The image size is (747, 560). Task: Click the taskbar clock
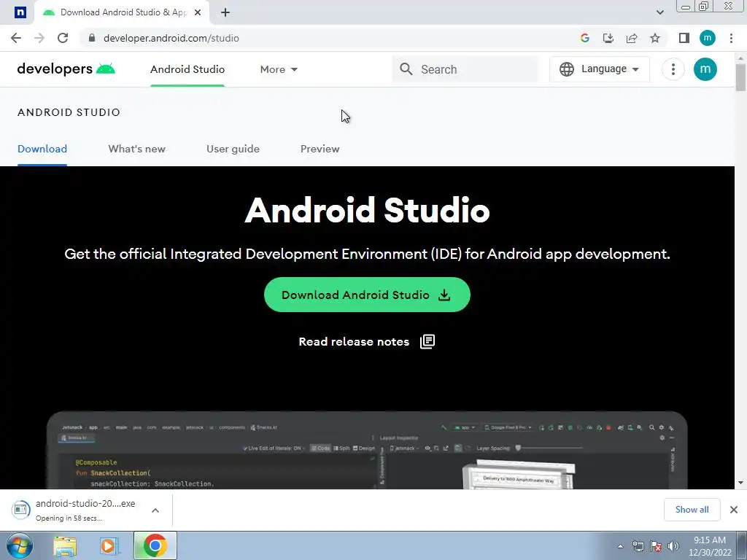pyautogui.click(x=710, y=546)
